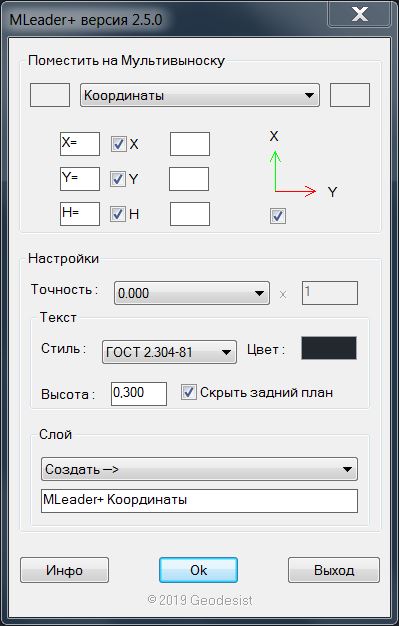Open the Стиль ГОСТ 2.304-81 dropdown
The image size is (399, 626).
(169, 352)
